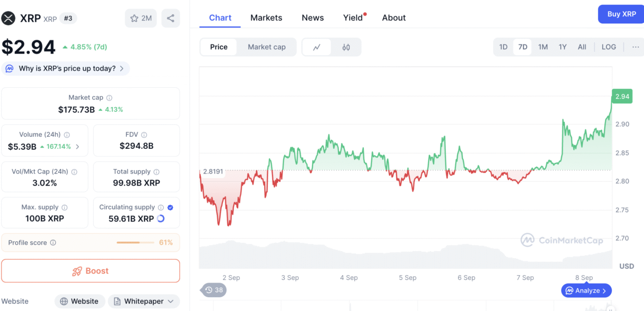644x311 pixels.
Task: Click the 8 Sep date label
Action: coord(584,277)
